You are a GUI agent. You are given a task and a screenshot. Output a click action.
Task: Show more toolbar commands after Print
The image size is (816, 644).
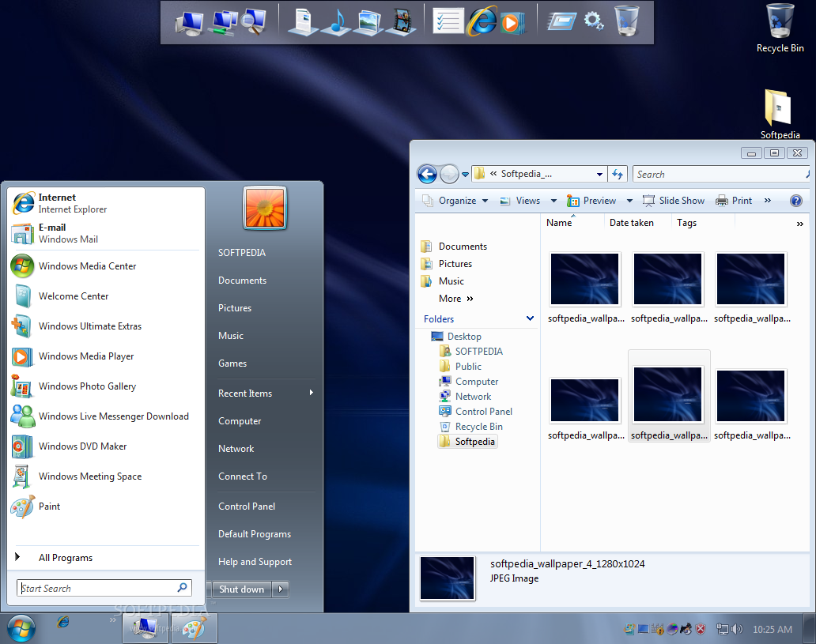768,201
